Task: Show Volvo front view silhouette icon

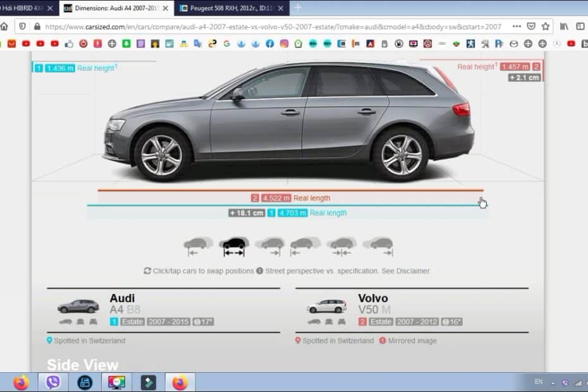Action: 329,321
